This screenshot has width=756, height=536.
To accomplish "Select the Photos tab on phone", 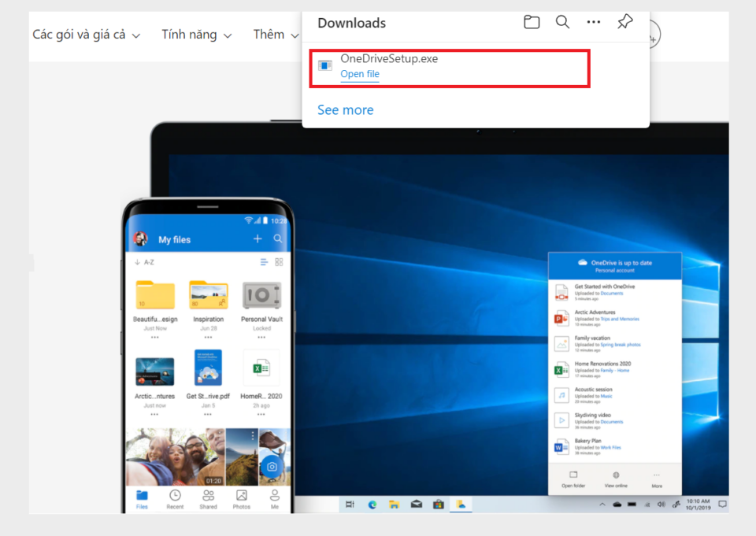I will [242, 499].
